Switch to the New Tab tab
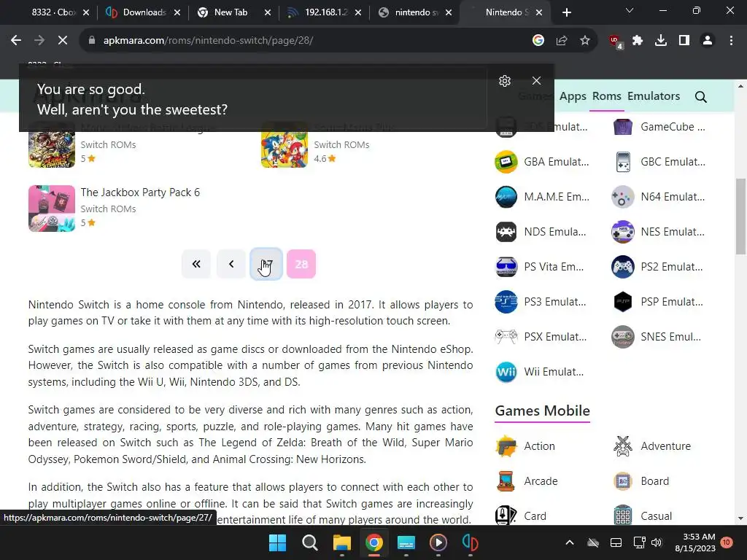Screen dimensions: 747x560 [231, 12]
